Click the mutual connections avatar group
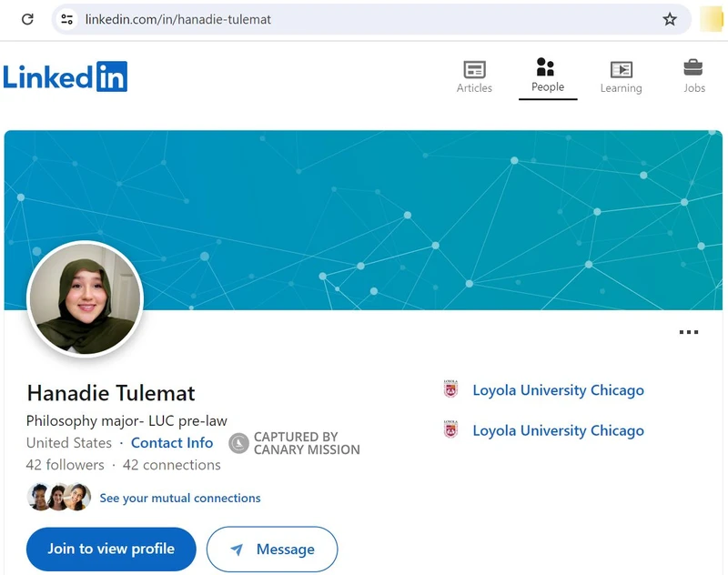Viewport: 728px width, 575px height. point(58,497)
